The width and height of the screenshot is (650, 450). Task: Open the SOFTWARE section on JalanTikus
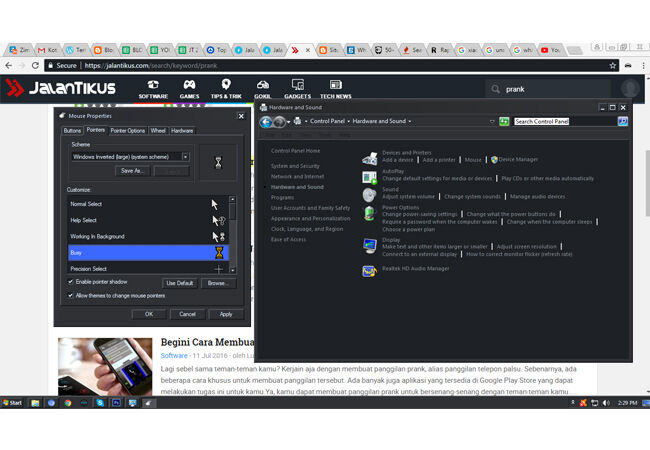[x=153, y=90]
